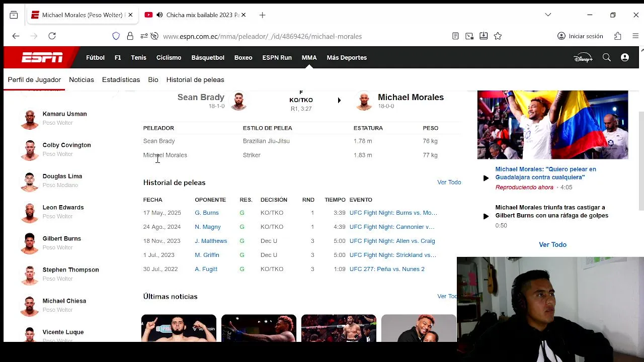Viewport: 644px width, 362px height.
Task: Open a new browser tab
Action: coord(262,15)
